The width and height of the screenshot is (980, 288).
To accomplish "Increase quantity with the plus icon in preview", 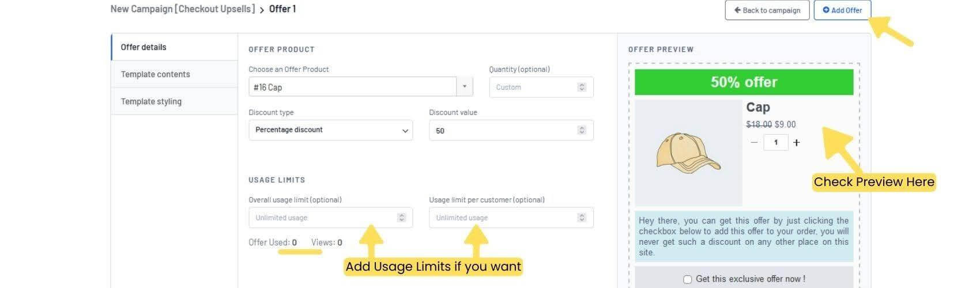I will [x=796, y=142].
